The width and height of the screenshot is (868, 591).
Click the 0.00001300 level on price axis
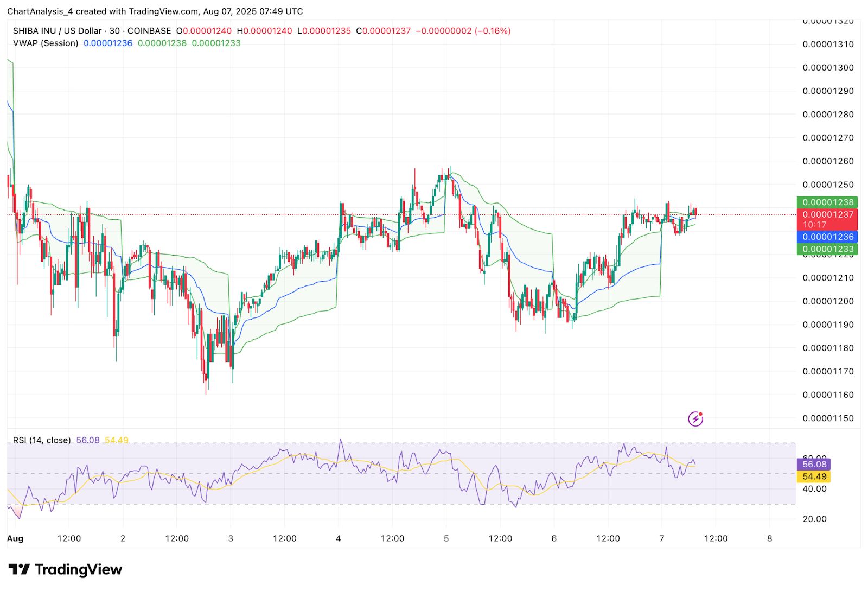[828, 68]
